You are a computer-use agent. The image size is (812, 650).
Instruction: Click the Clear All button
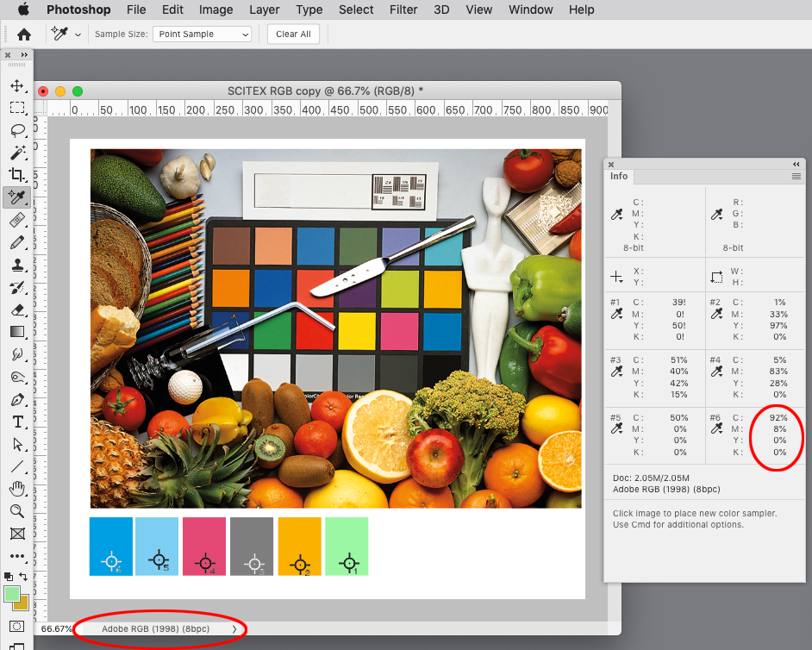pyautogui.click(x=293, y=34)
